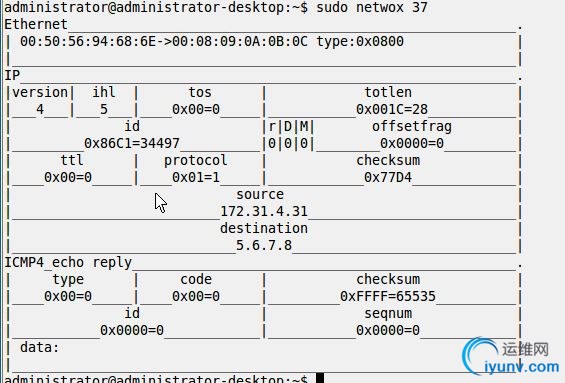Screen dimensions: 565x383
Task: Click the offsetfrag value "0x0000=0"
Action: [412, 143]
